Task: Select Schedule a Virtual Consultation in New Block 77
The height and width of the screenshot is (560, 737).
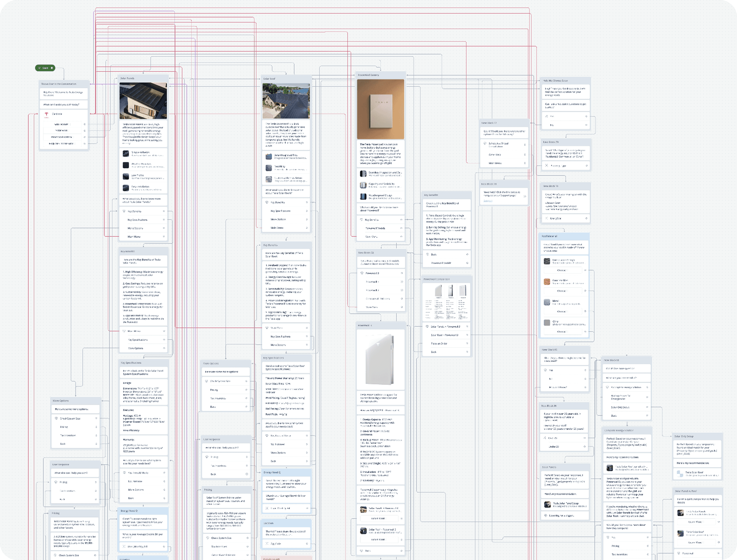Action: tap(498, 145)
